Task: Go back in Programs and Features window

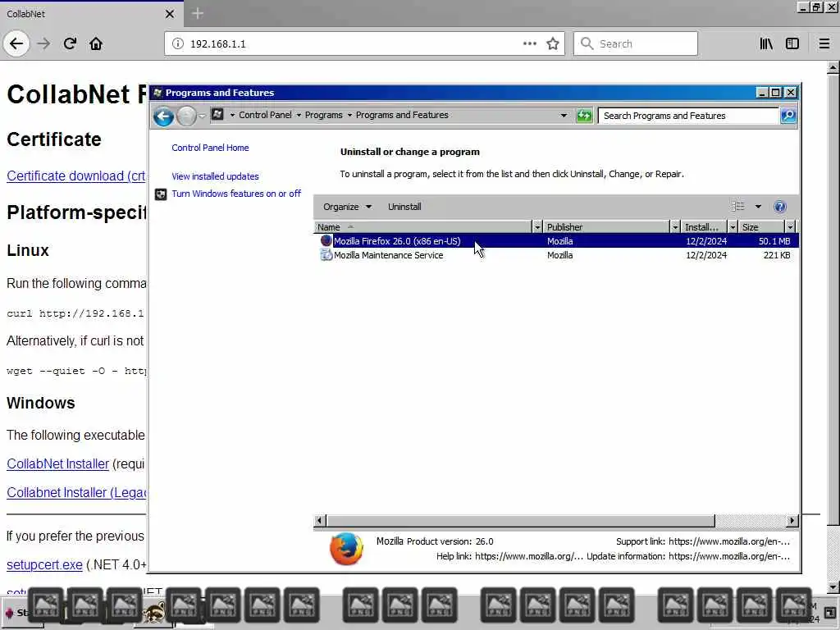Action: [163, 116]
